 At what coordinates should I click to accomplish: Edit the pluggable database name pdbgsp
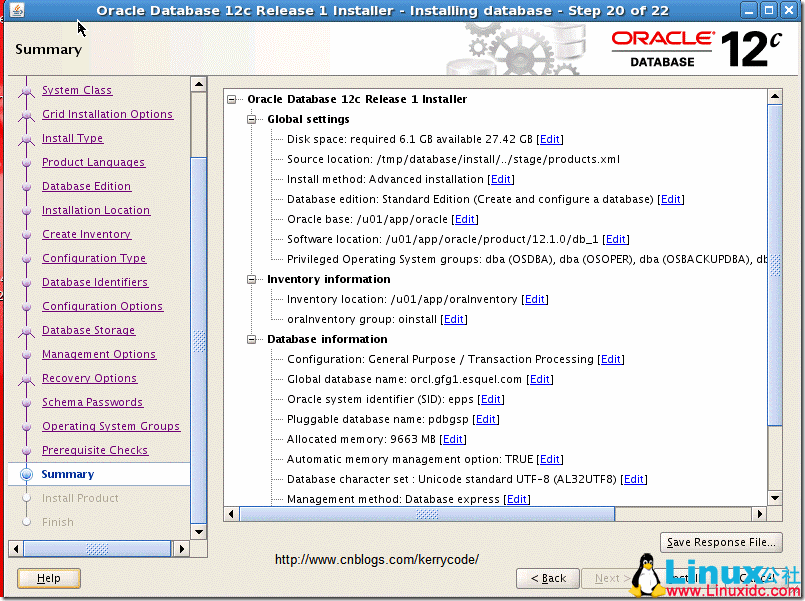485,419
